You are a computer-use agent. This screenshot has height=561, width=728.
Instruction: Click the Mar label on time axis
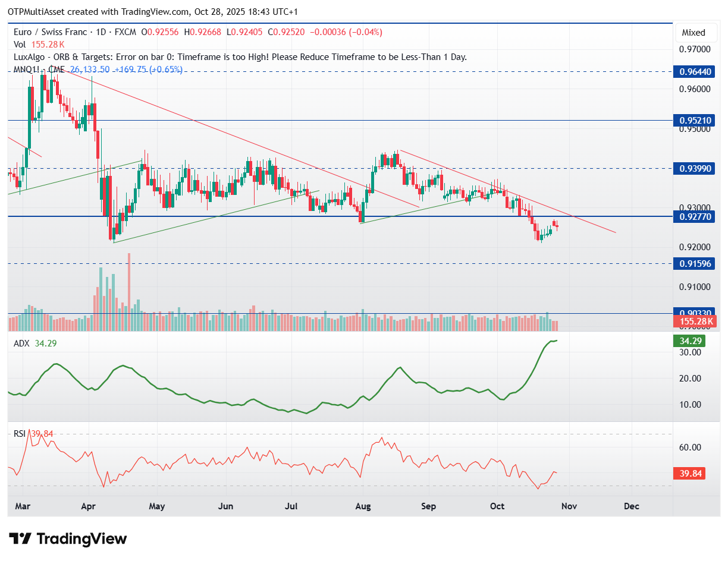pyautogui.click(x=22, y=506)
